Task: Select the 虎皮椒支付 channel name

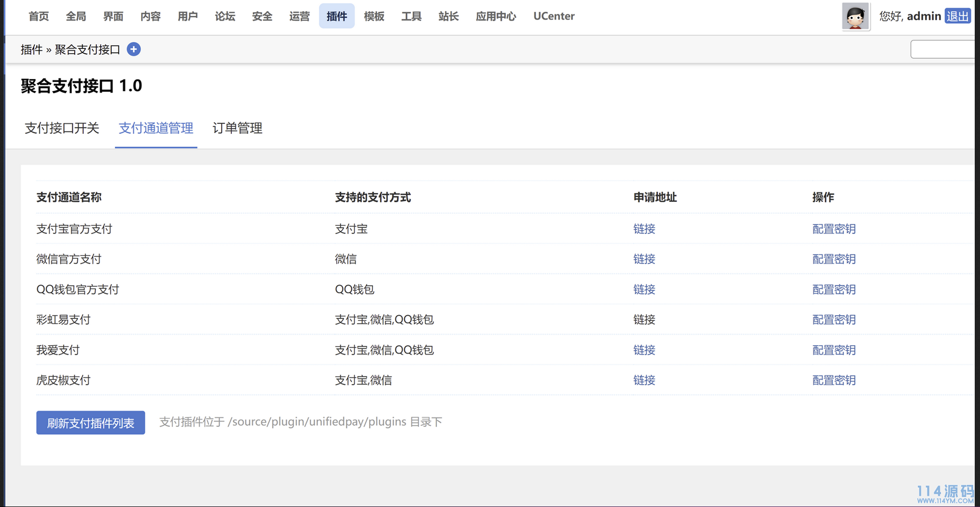Action: pos(63,380)
